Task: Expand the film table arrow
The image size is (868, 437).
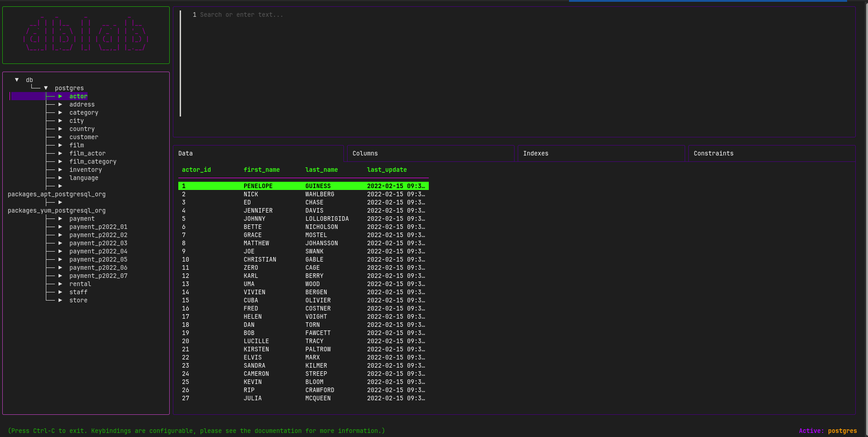Action: pyautogui.click(x=60, y=145)
